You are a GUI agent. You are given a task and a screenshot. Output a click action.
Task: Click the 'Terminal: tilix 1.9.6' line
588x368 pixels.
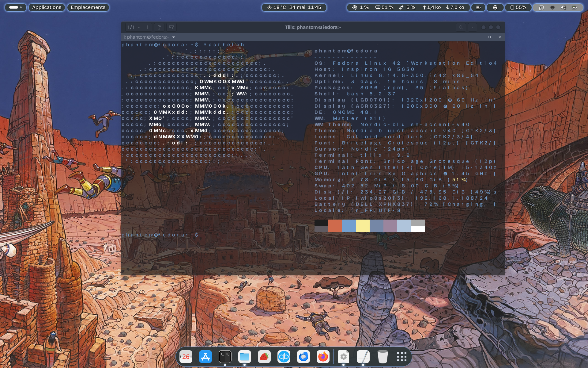pyautogui.click(x=362, y=155)
